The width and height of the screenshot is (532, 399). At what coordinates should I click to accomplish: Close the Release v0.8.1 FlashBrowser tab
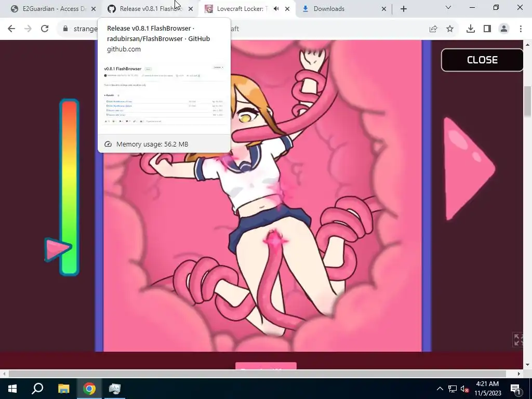(x=191, y=9)
